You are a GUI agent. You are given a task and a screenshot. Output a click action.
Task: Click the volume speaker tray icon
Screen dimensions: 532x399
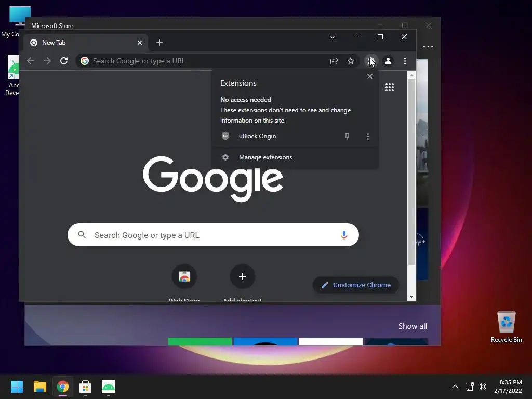coord(482,387)
